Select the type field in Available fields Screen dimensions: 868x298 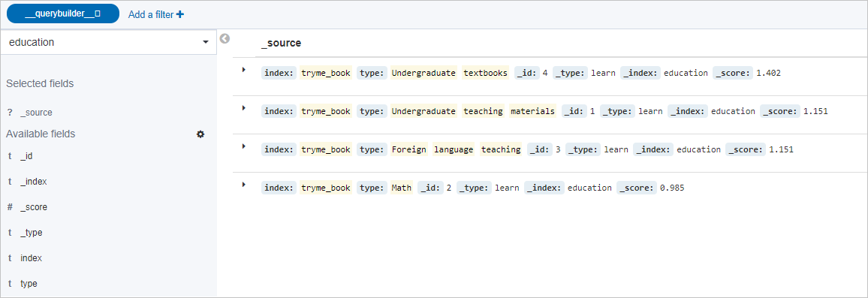29,284
